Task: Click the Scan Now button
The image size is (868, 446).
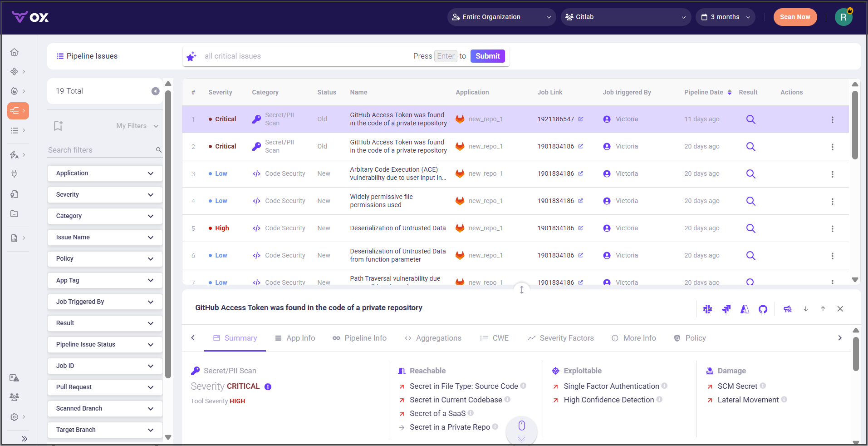Action: 794,17
